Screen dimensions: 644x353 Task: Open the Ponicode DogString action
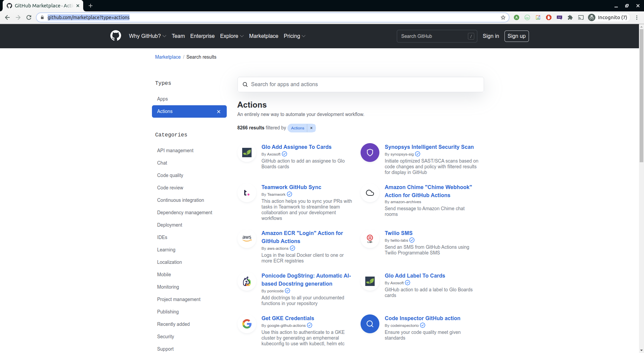click(x=306, y=280)
